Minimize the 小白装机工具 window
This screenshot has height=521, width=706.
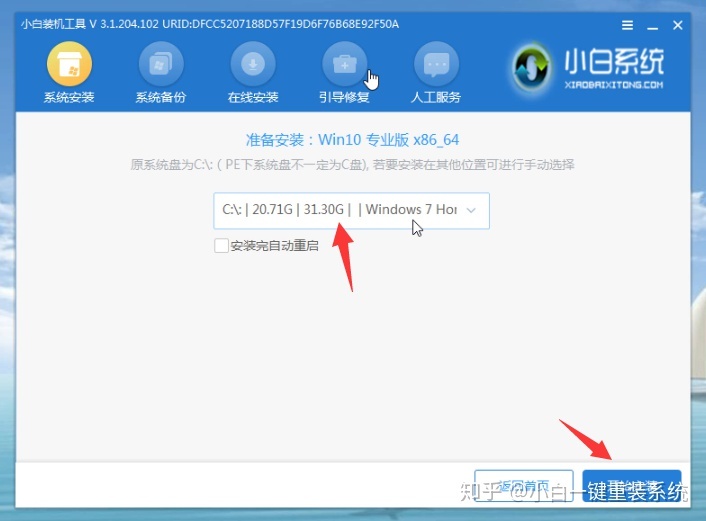coord(652,26)
